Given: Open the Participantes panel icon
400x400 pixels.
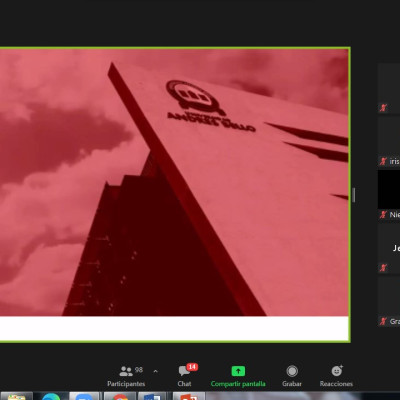Looking at the screenshot, I should (126, 371).
